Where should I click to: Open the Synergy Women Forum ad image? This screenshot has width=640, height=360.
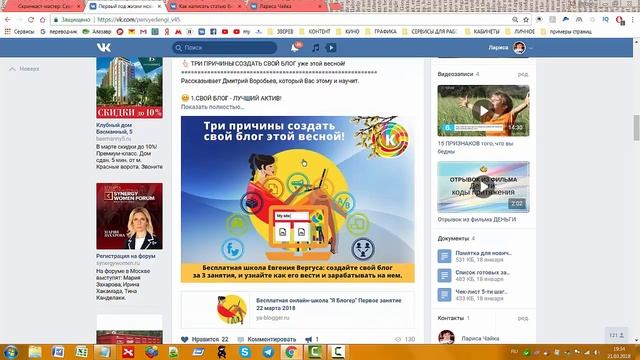pyautogui.click(x=129, y=216)
